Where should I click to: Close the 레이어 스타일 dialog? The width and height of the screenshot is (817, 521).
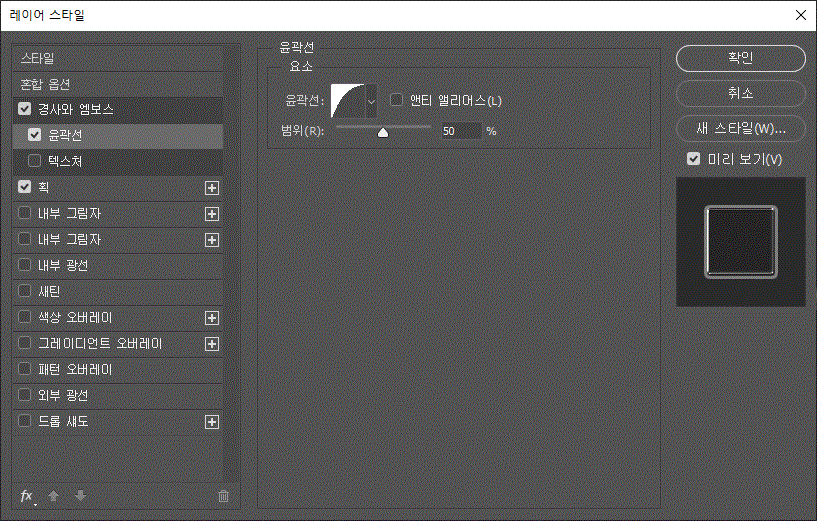(x=801, y=15)
